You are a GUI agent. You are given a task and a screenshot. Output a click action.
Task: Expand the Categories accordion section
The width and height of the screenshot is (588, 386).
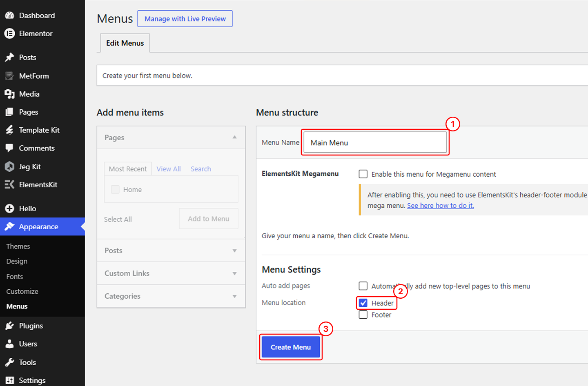pos(171,296)
